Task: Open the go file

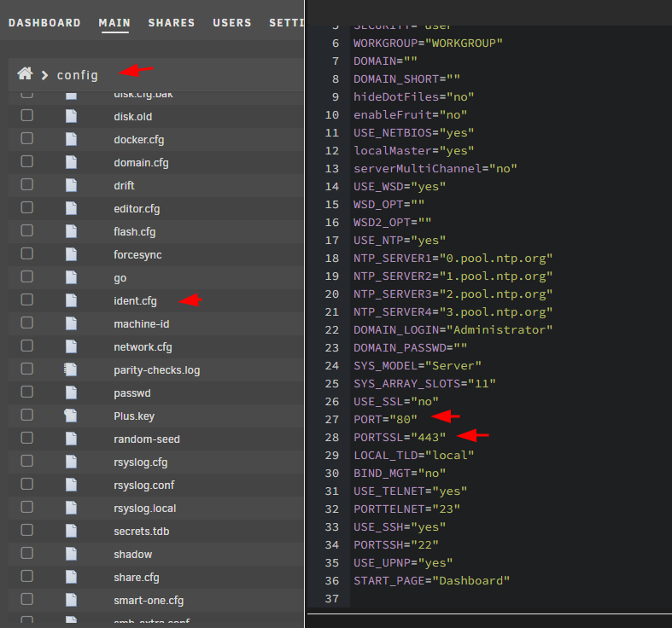Action: (120, 278)
